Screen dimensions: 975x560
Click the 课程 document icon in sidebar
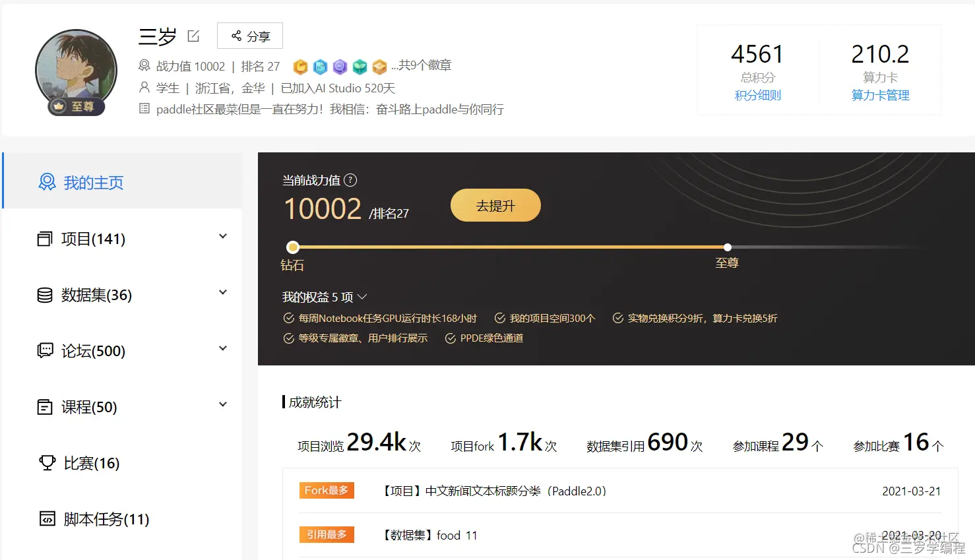46,407
